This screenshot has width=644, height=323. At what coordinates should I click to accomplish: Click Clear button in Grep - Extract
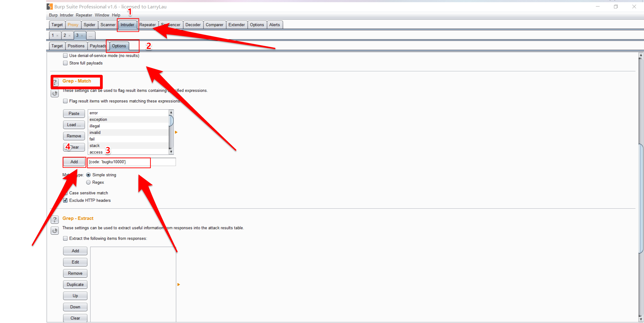click(x=75, y=318)
